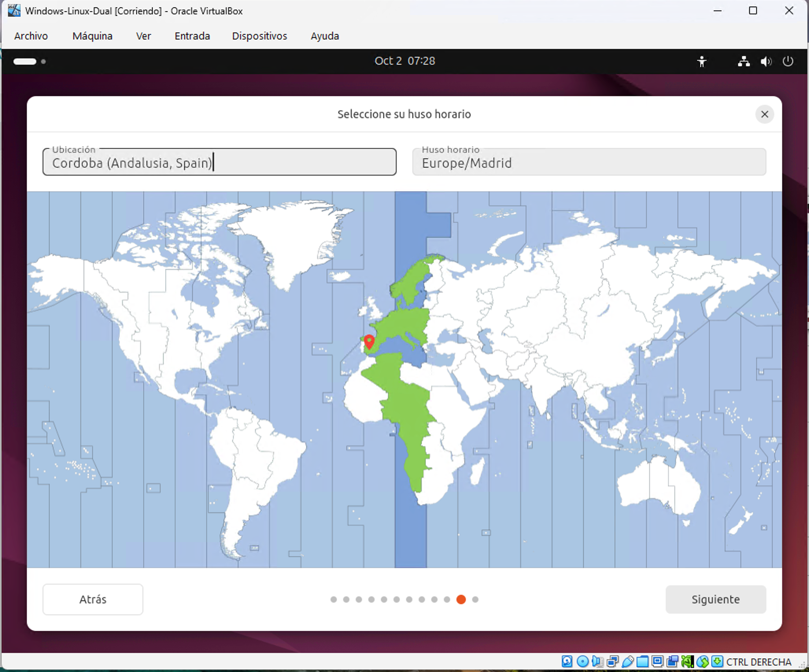Image resolution: width=809 pixels, height=672 pixels.
Task: Open the Máquina menu
Action: (92, 36)
